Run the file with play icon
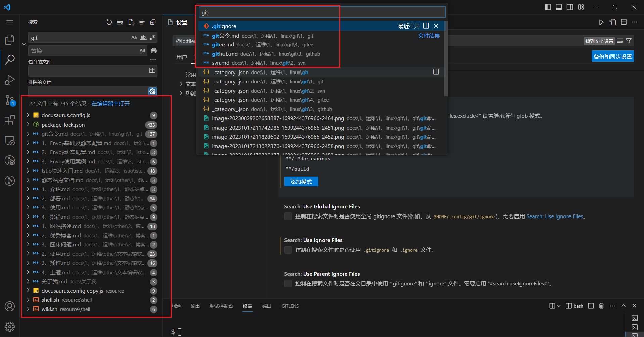644x337 pixels. point(601,22)
